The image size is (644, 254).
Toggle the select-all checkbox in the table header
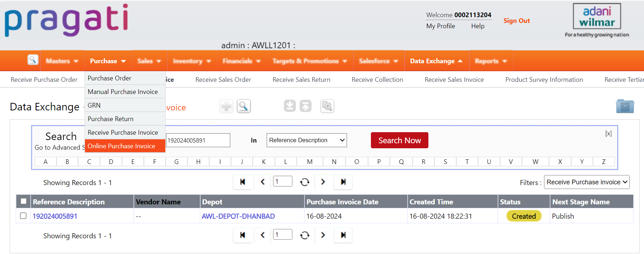(24, 201)
